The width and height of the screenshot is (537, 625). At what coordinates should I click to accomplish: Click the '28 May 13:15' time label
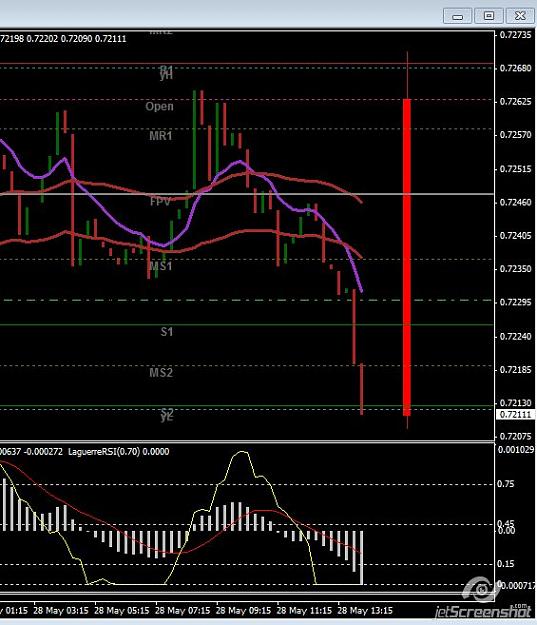365,611
